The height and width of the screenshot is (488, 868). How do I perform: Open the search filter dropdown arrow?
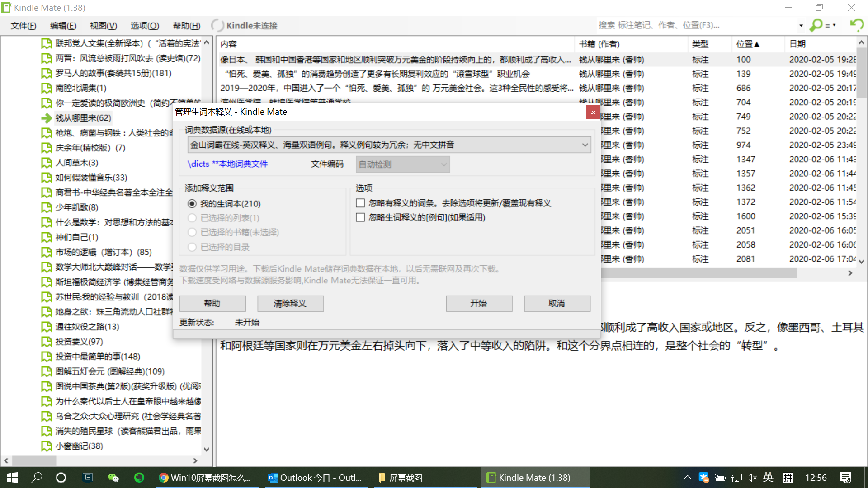tap(801, 25)
